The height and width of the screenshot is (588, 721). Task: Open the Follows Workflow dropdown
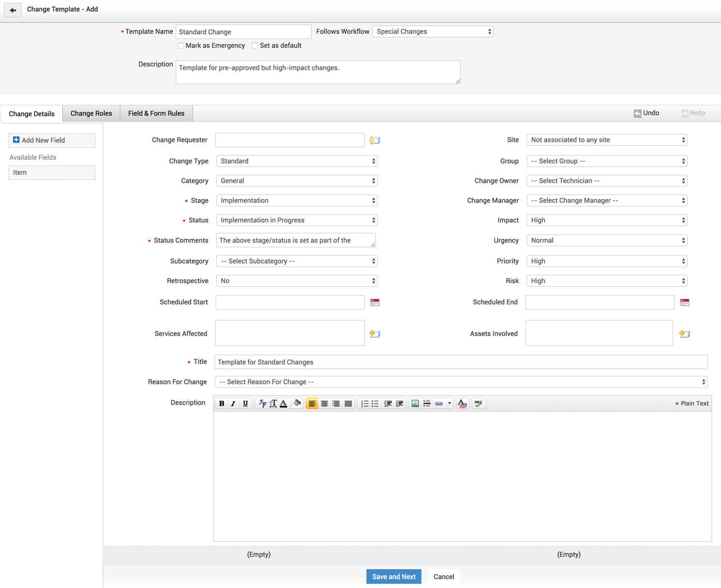pos(433,32)
